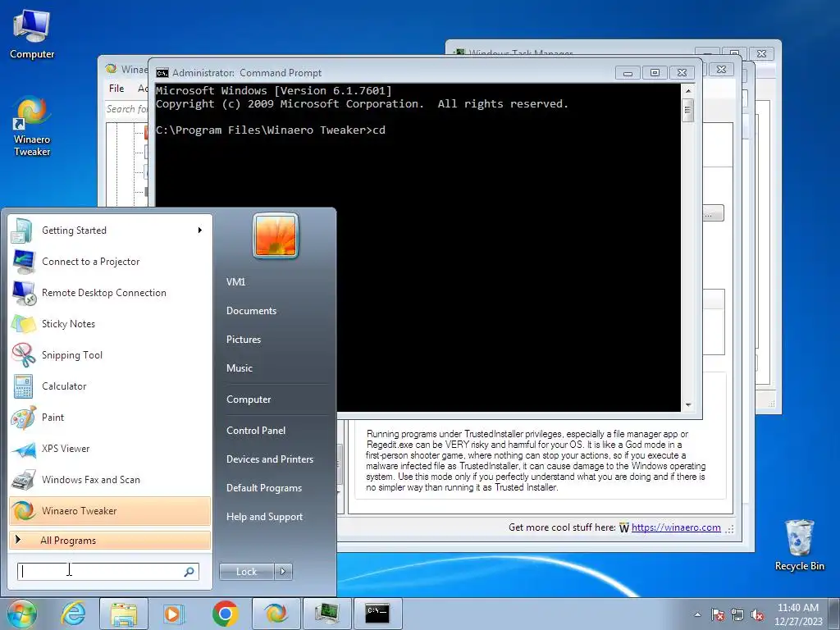Open Music from Start menu
Image resolution: width=840 pixels, height=630 pixels.
tap(240, 368)
